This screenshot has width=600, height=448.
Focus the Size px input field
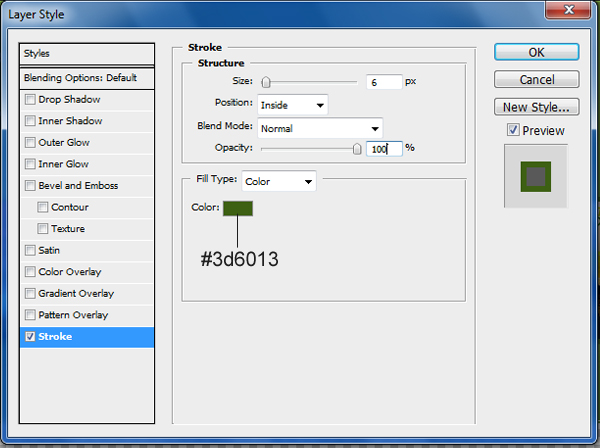[x=384, y=82]
